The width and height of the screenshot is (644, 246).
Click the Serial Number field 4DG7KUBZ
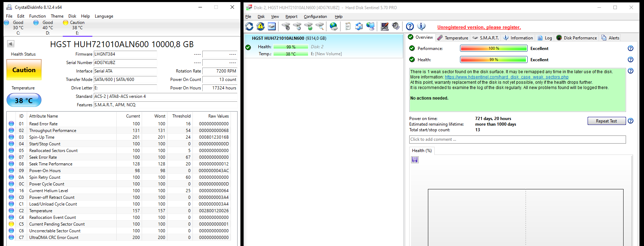(125, 63)
